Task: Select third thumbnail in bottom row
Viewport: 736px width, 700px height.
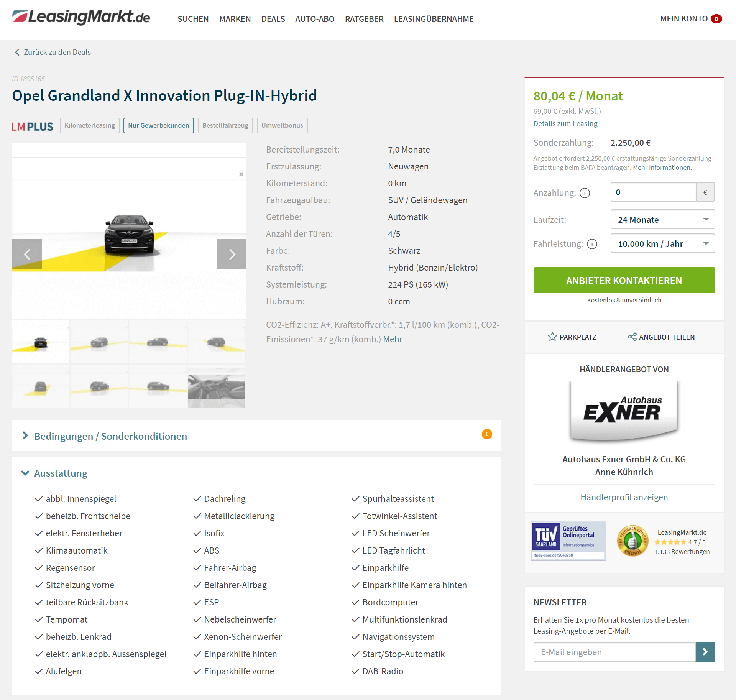Action: pos(158,386)
